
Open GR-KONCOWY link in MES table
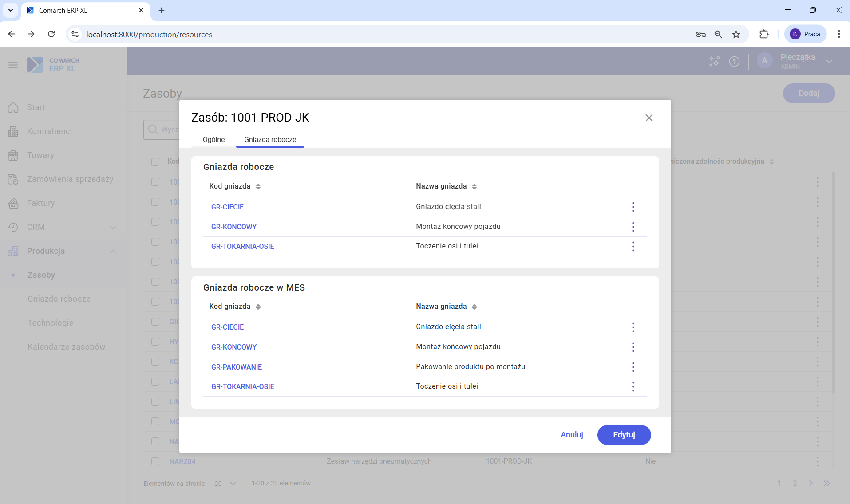(x=234, y=347)
